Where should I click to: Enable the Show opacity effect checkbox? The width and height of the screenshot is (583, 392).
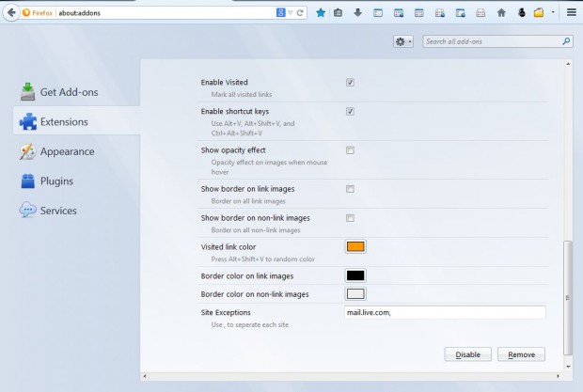point(350,150)
